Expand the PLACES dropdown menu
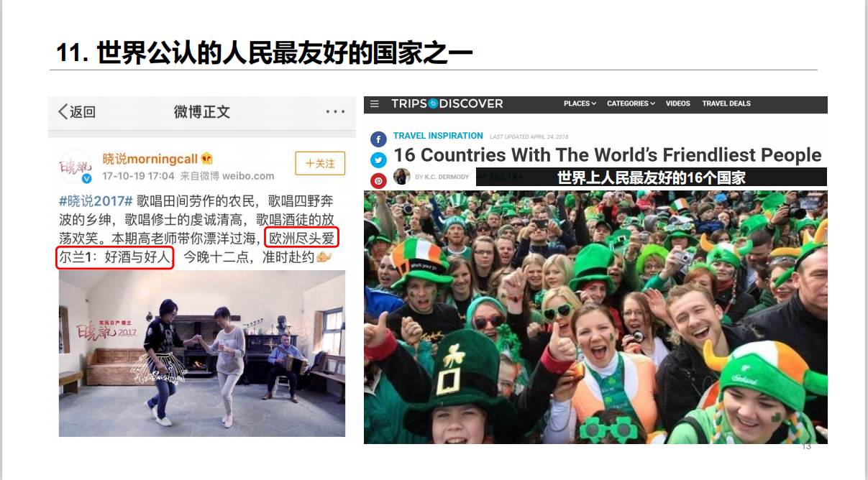868x480 pixels. pyautogui.click(x=580, y=103)
